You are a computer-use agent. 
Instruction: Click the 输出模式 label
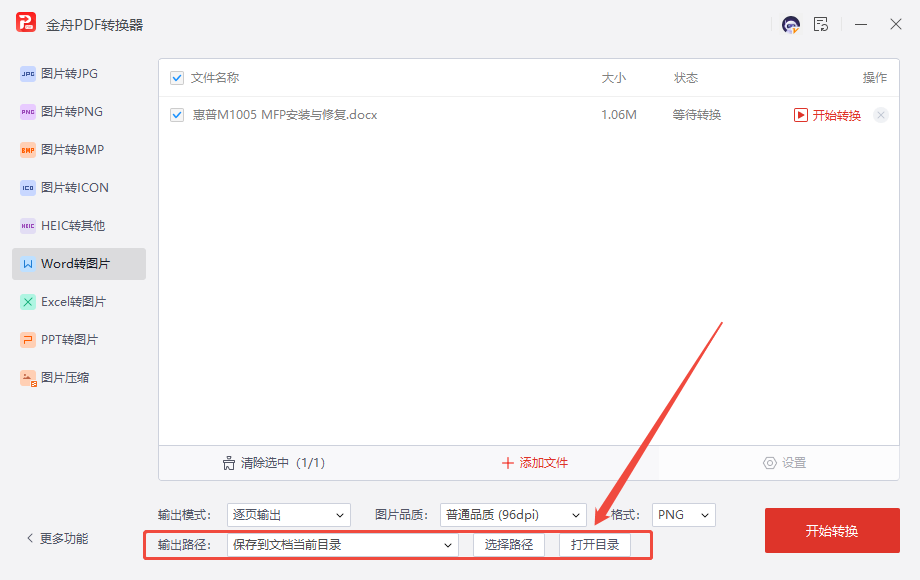184,515
